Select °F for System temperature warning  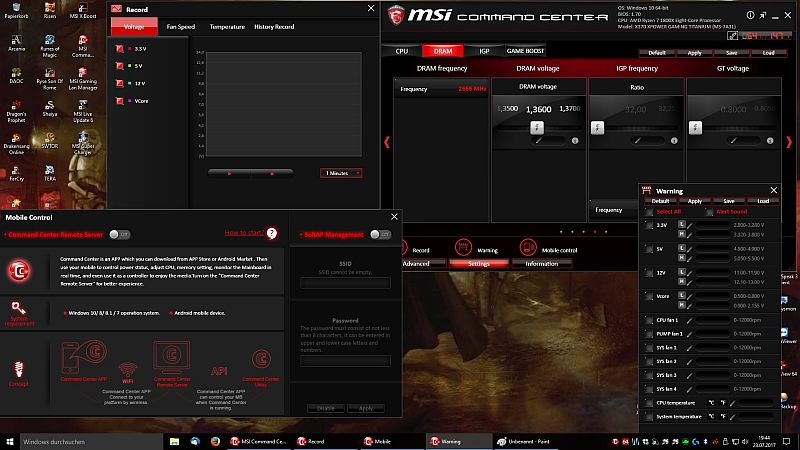click(723, 416)
